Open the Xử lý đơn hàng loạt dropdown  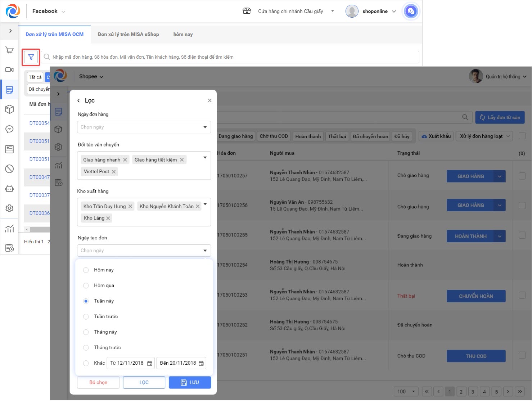[484, 136]
